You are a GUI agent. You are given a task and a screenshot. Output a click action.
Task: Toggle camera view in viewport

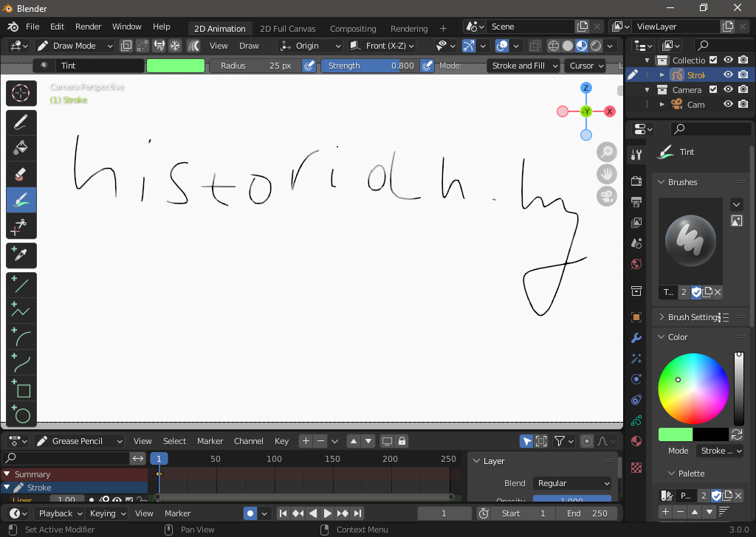(607, 197)
